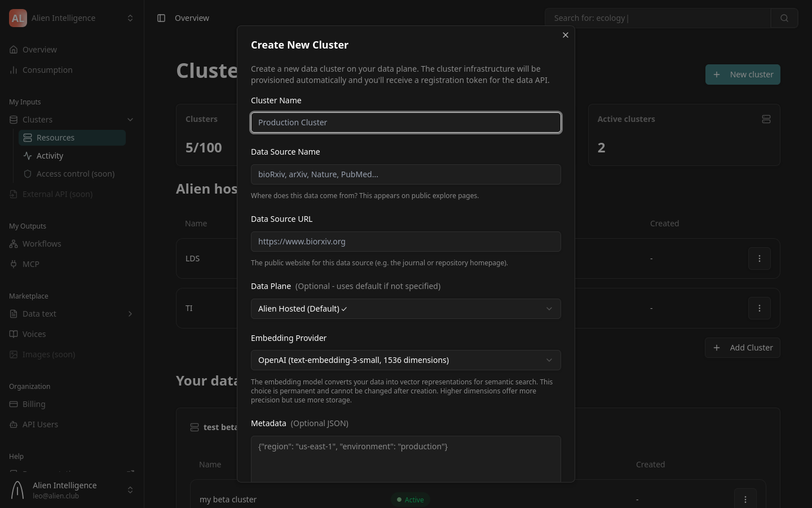Click the API Users icon in sidebar

click(x=14, y=424)
